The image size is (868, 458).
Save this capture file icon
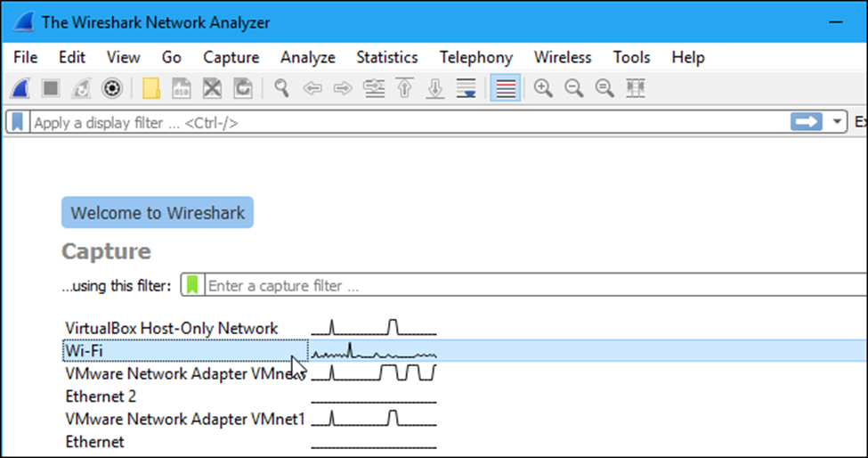point(182,88)
